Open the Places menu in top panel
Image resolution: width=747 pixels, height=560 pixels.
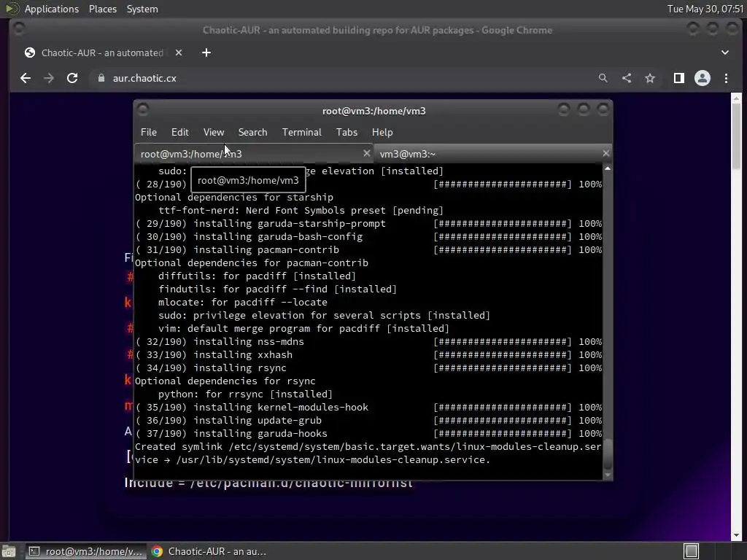pyautogui.click(x=102, y=9)
